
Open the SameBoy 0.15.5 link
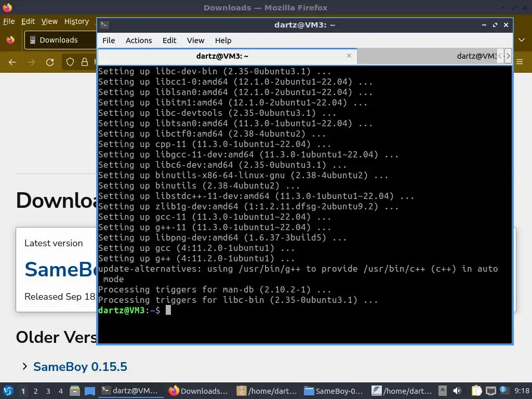(80, 366)
